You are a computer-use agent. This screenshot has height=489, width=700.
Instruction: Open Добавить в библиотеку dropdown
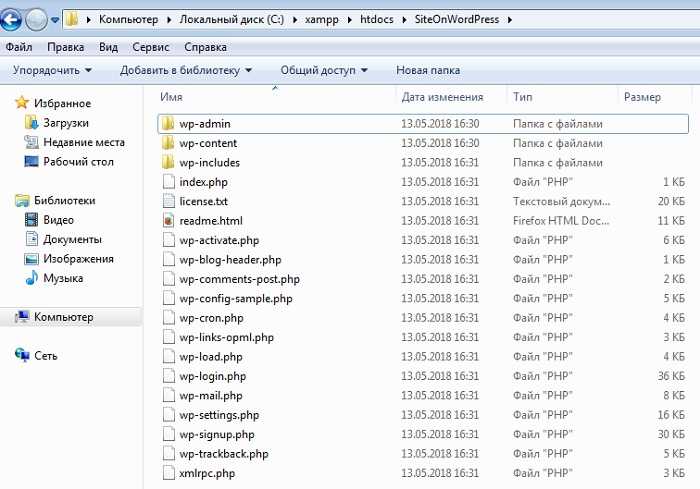click(186, 70)
